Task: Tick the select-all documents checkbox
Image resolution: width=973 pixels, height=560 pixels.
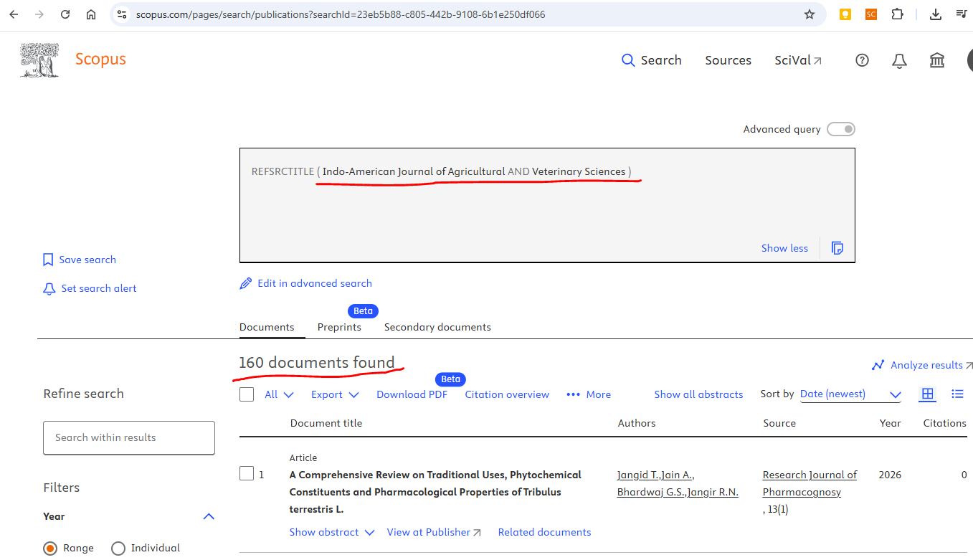Action: tap(247, 394)
